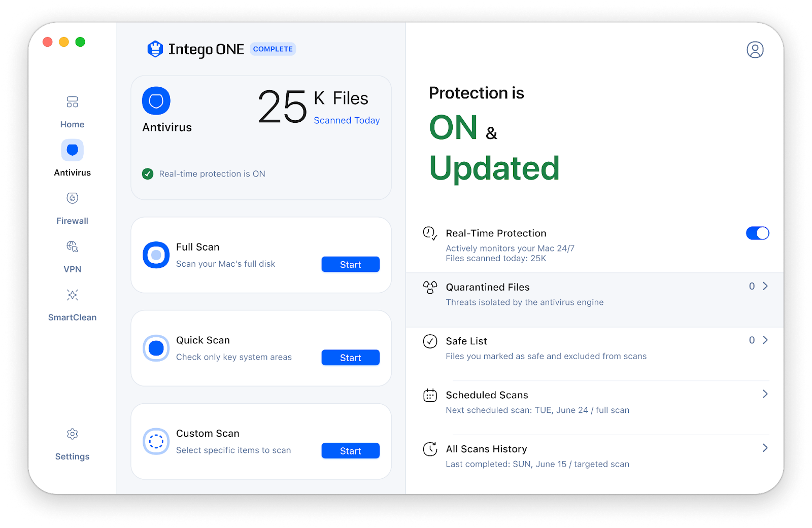The width and height of the screenshot is (812, 528).
Task: Click the Scanned Today link
Action: coord(347,120)
